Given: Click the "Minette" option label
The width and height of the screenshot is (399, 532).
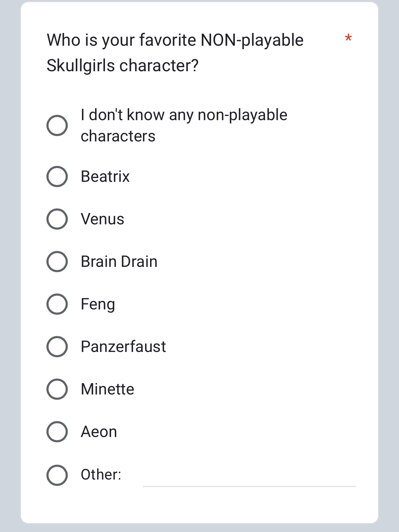Looking at the screenshot, I should [107, 389].
